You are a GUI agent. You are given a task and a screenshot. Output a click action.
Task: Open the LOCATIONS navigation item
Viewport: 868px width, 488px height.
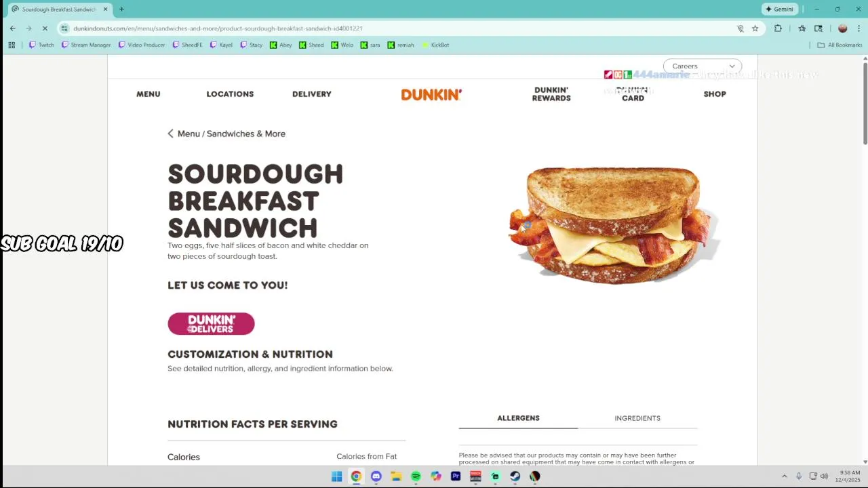pyautogui.click(x=230, y=94)
